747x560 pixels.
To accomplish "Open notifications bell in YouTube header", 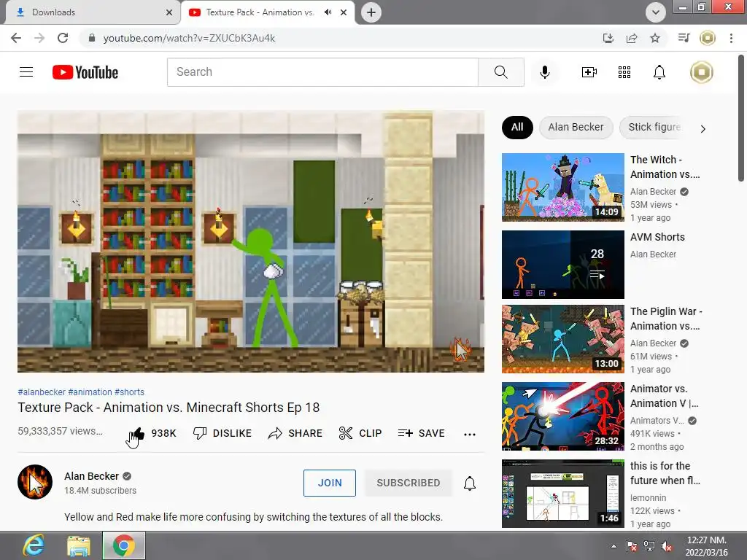I will (659, 72).
